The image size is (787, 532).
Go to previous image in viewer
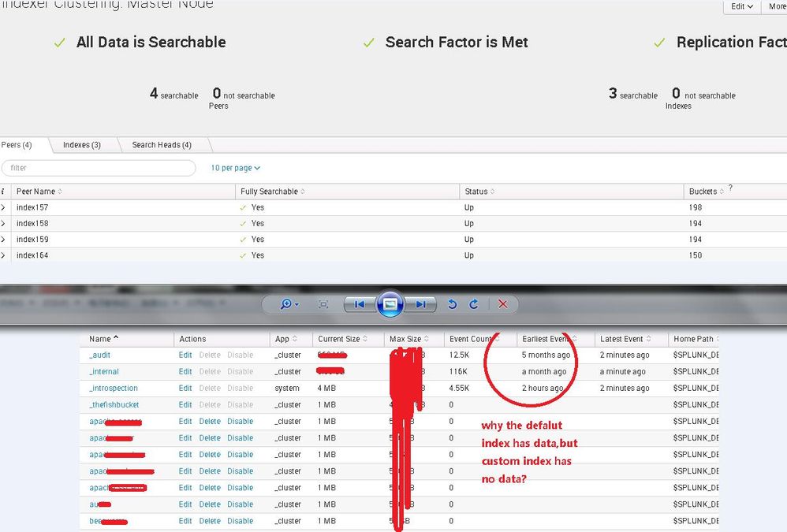coord(359,304)
